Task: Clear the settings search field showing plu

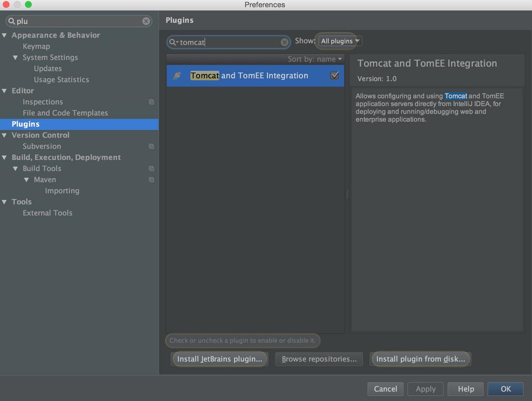Action: click(146, 21)
